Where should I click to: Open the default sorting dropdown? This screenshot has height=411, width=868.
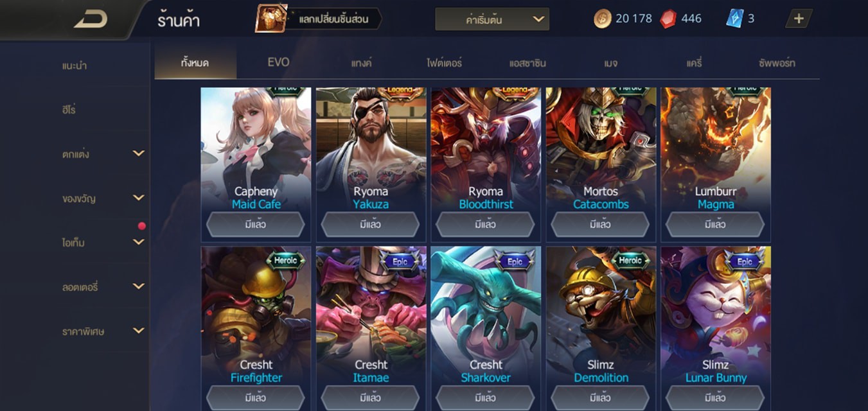tap(492, 19)
